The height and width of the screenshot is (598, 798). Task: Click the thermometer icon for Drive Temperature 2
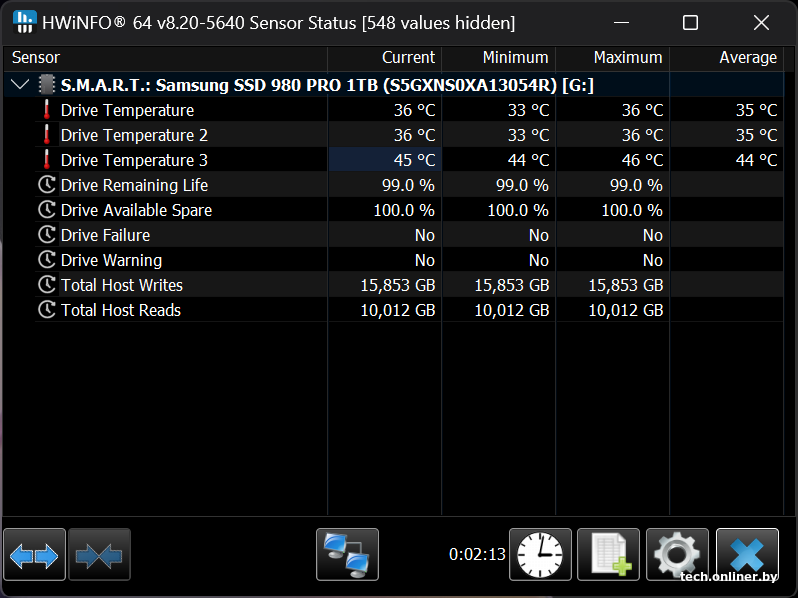pos(47,135)
